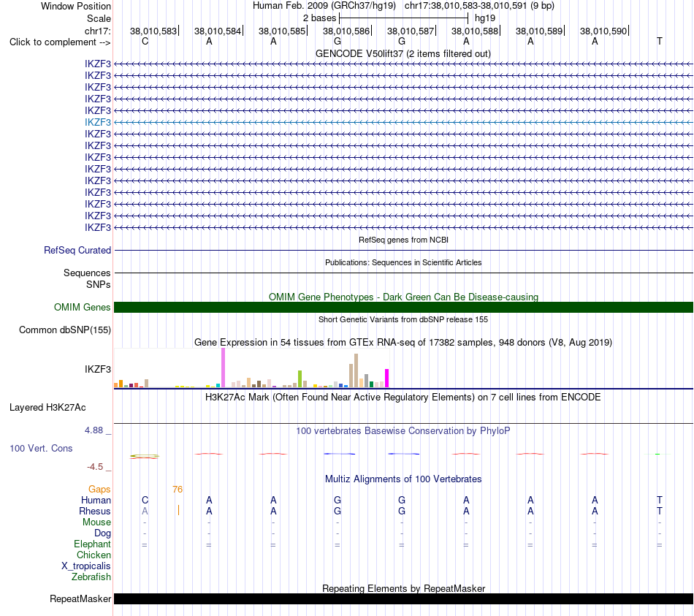
Task: Click the tall violet bar in GTEx chart
Action: (223, 368)
